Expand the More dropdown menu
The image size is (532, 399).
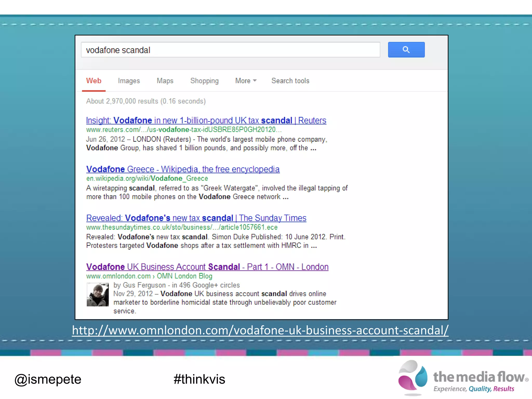(246, 81)
